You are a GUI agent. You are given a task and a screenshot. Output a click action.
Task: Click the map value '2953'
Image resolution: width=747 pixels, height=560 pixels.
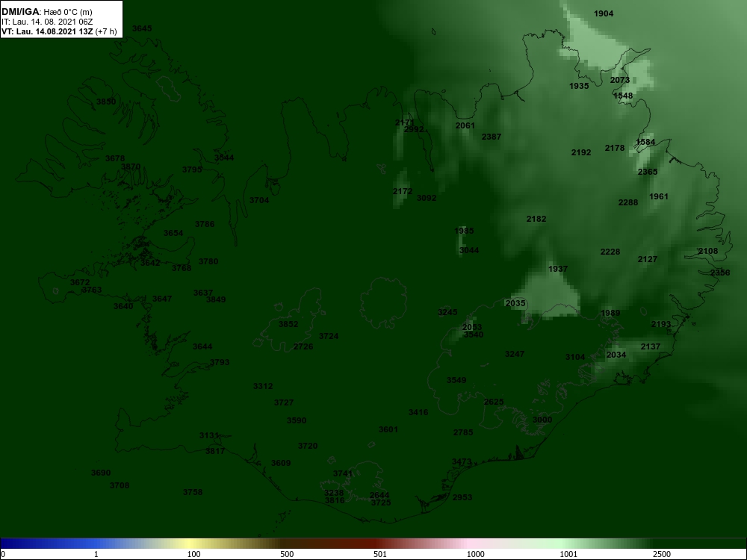click(x=462, y=497)
